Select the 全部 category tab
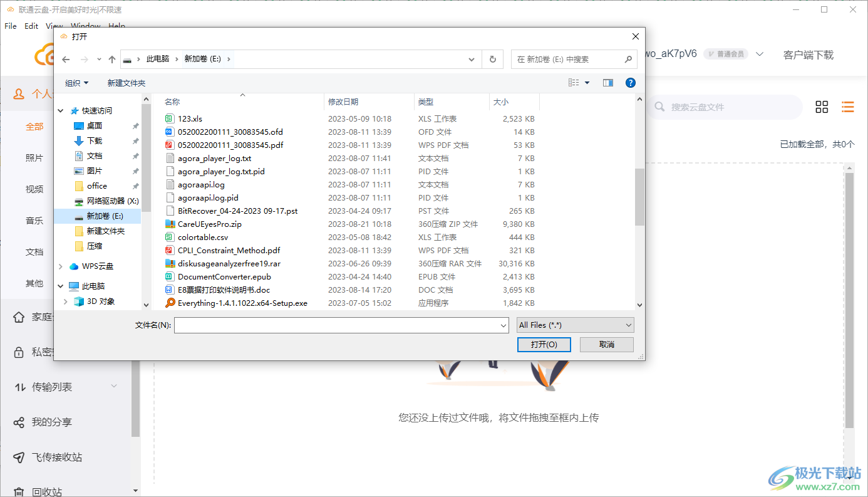Screen dimensions: 868x497 pyautogui.click(x=34, y=127)
